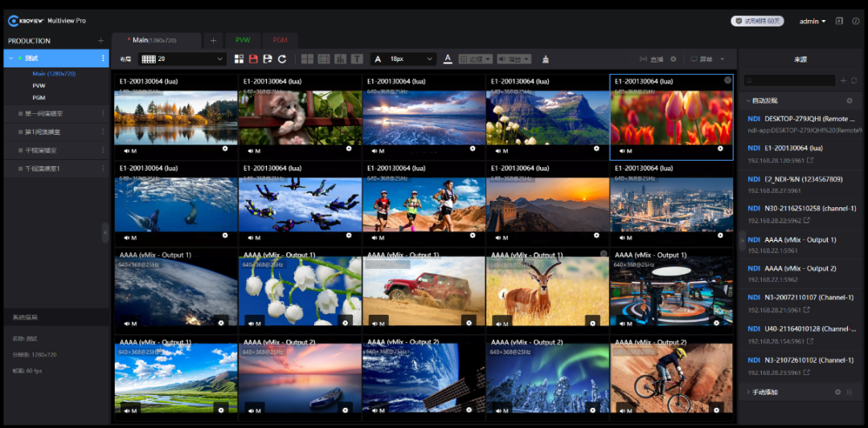The height and width of the screenshot is (428, 868).
Task: Open live stream settings gear in toolbar
Action: [x=674, y=59]
